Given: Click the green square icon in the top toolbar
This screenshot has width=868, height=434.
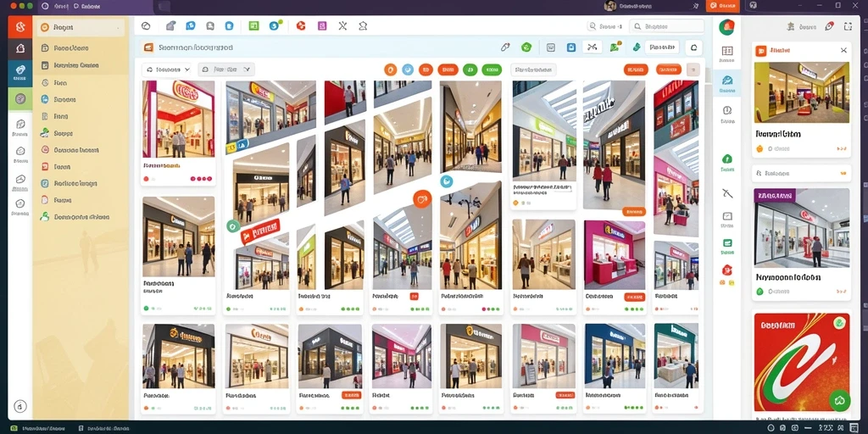Looking at the screenshot, I should pos(253,25).
